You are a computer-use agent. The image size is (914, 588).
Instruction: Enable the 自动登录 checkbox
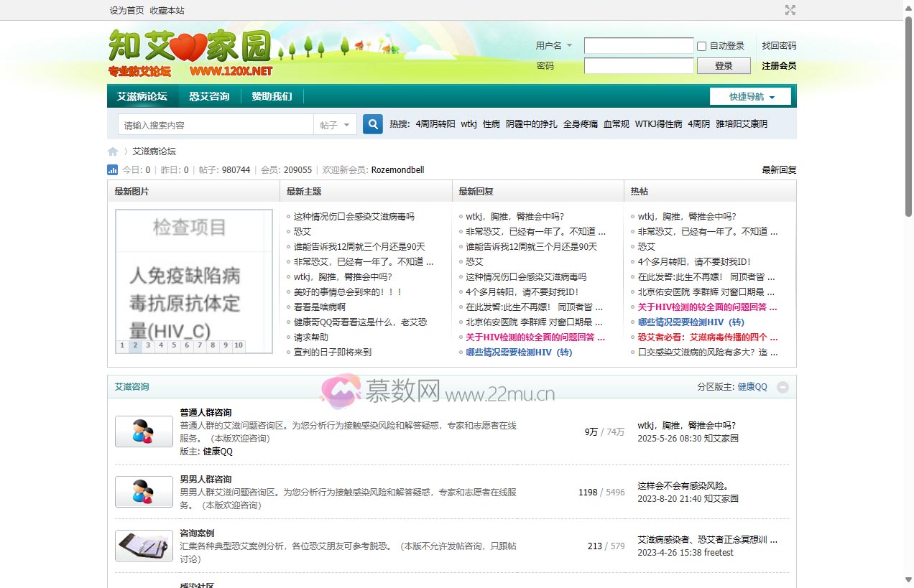(x=701, y=46)
